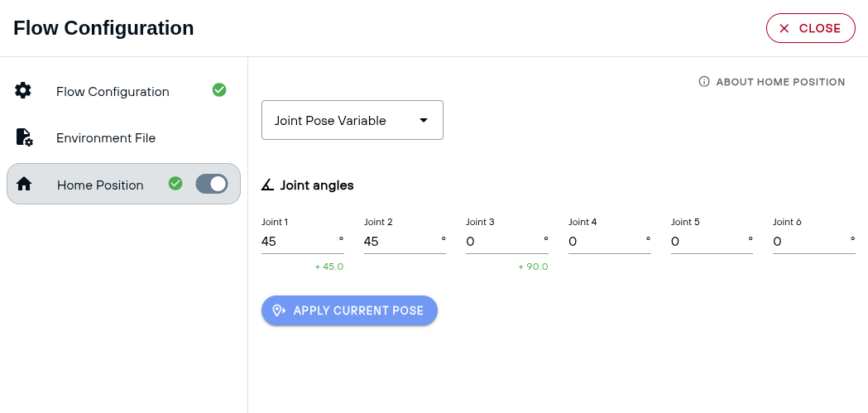Toggle the Home Position switch
This screenshot has height=413, width=868.
pyautogui.click(x=212, y=184)
